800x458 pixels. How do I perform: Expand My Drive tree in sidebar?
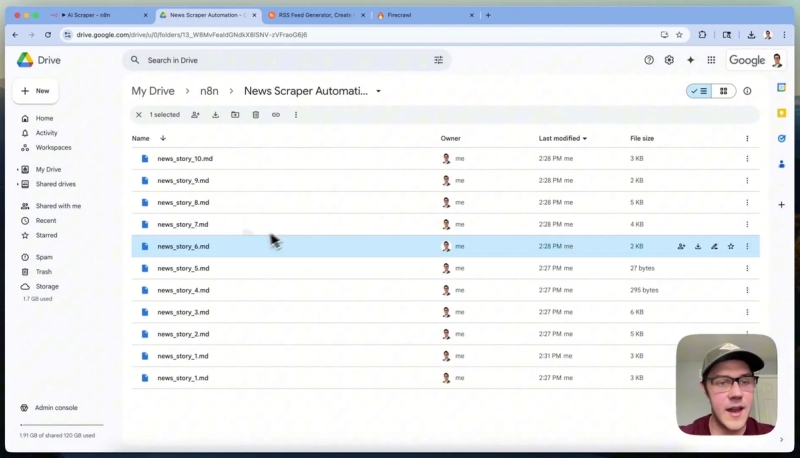click(18, 169)
